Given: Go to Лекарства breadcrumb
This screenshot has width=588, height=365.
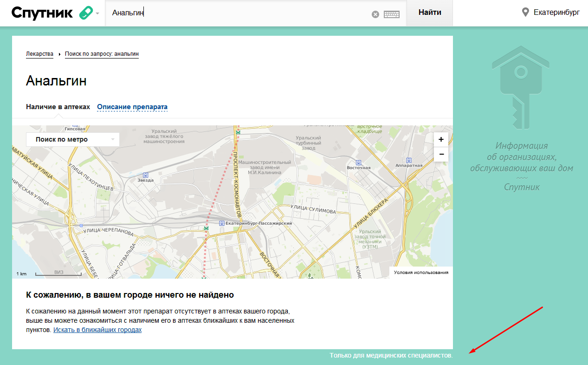Looking at the screenshot, I should click(x=39, y=54).
